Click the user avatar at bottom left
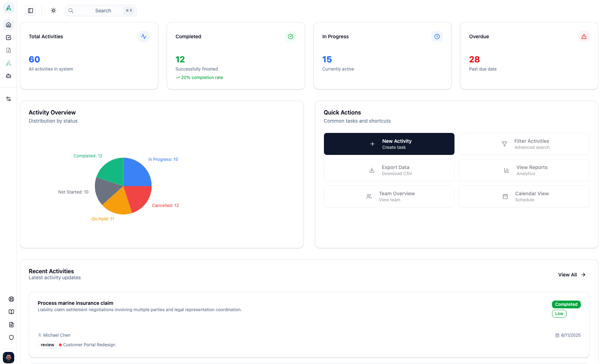Screen dimensions: 601x364 [9, 357]
